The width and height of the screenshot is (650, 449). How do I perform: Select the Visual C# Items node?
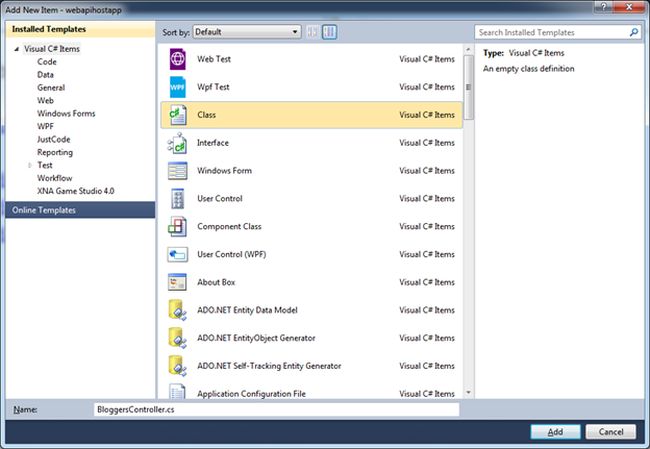click(x=52, y=49)
